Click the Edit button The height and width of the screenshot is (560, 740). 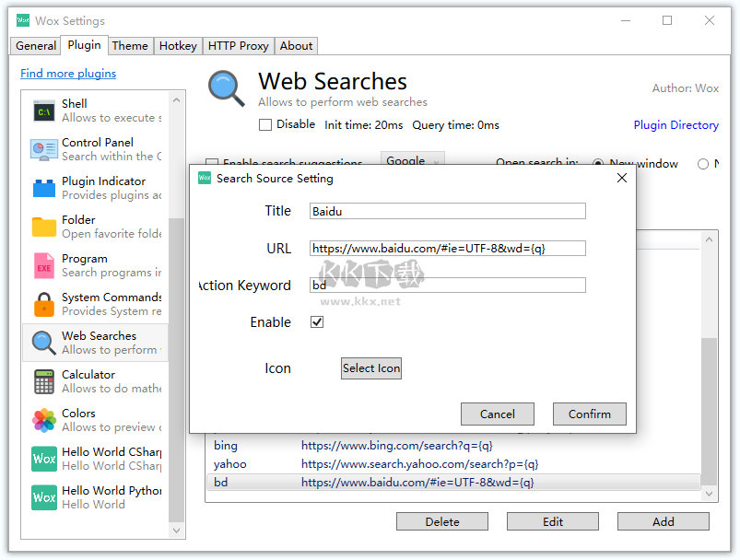point(553,521)
